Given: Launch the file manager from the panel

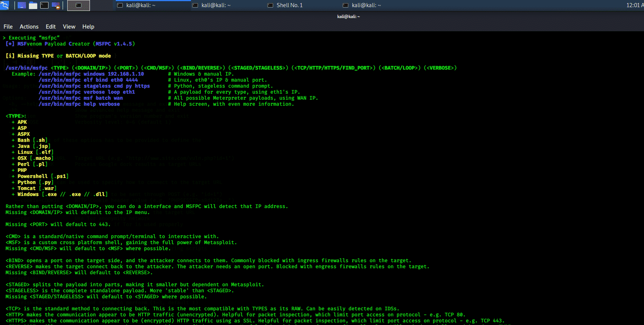Looking at the screenshot, I should [33, 5].
